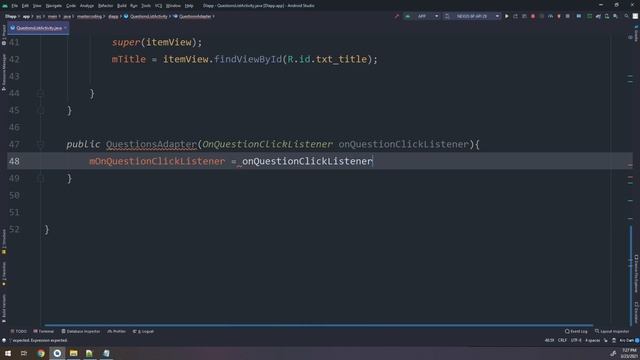
Task: Open the Layout Inspector panel
Action: (x=611, y=331)
